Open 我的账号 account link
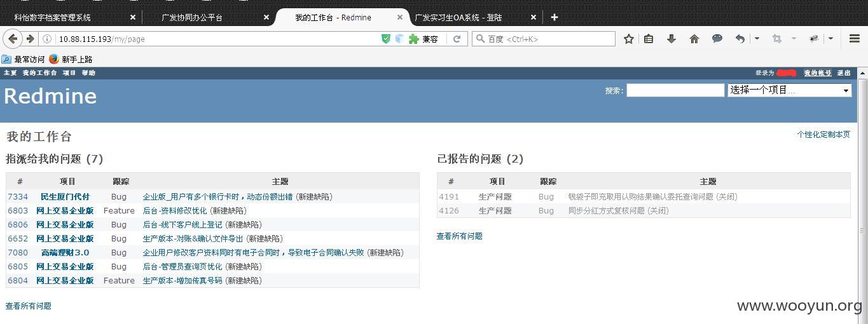 (817, 72)
